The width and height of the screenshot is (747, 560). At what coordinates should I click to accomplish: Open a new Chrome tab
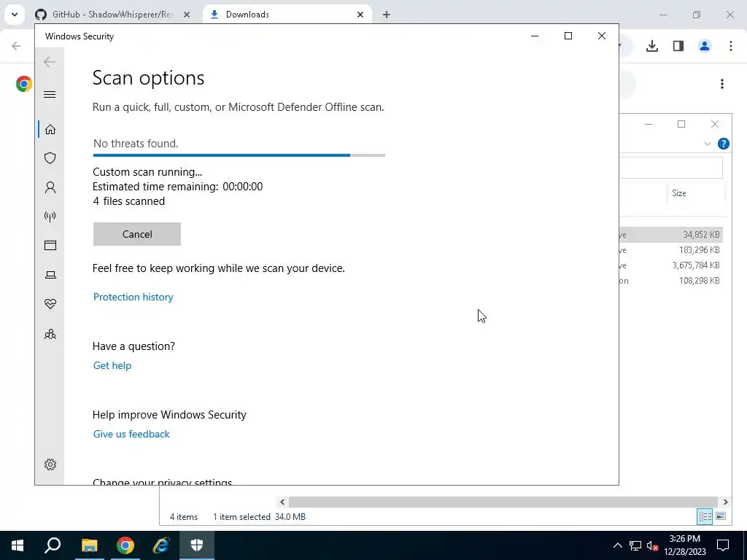387,15
